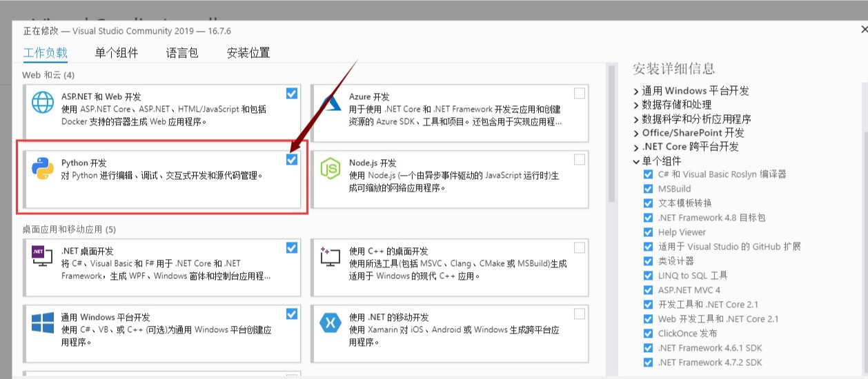Select the Node.js 开发 workload title
The width and height of the screenshot is (868, 379).
click(x=373, y=163)
